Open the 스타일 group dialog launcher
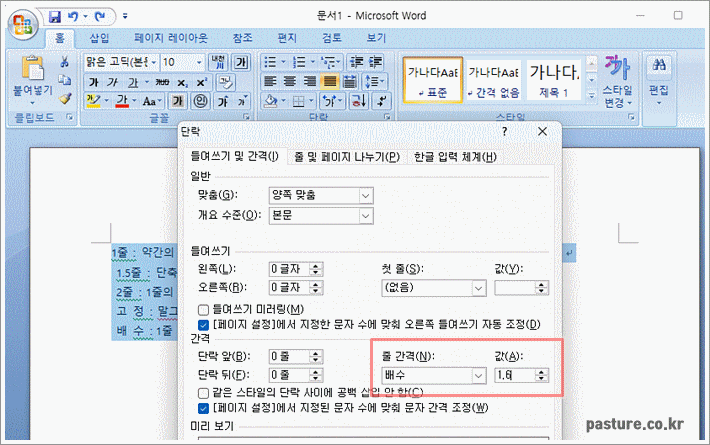The width and height of the screenshot is (710, 445). [x=631, y=117]
